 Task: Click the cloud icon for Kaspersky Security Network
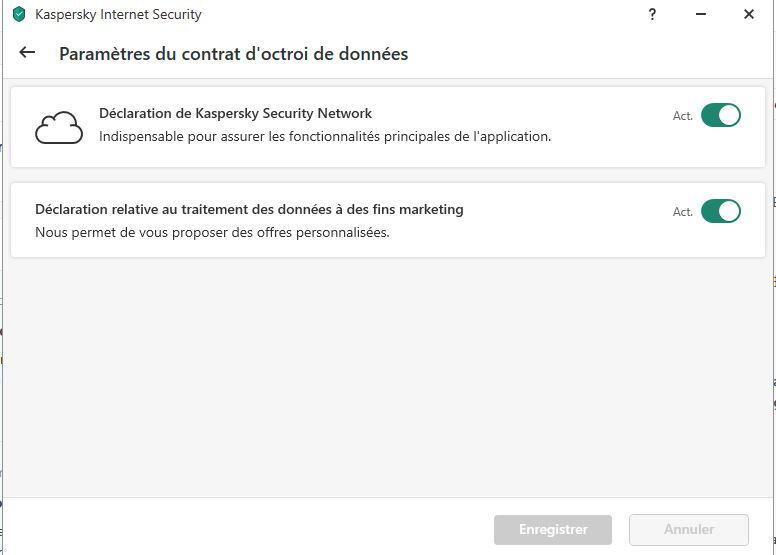pos(59,128)
